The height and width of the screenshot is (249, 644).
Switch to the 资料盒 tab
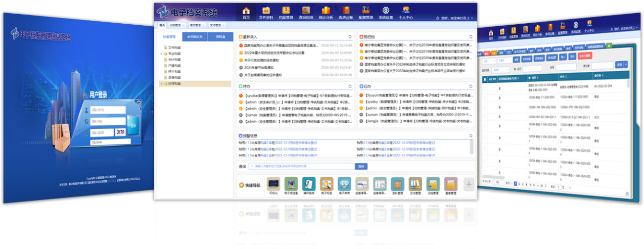[x=220, y=37]
